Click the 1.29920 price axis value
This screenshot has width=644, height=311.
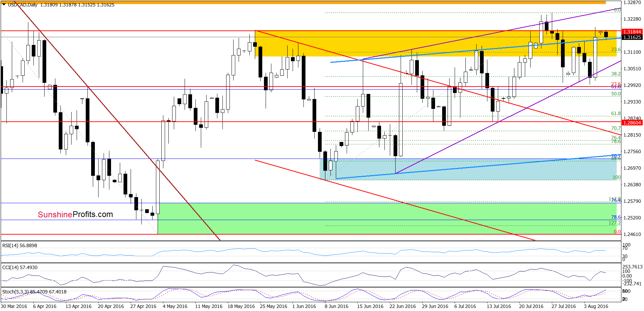[x=632, y=85]
